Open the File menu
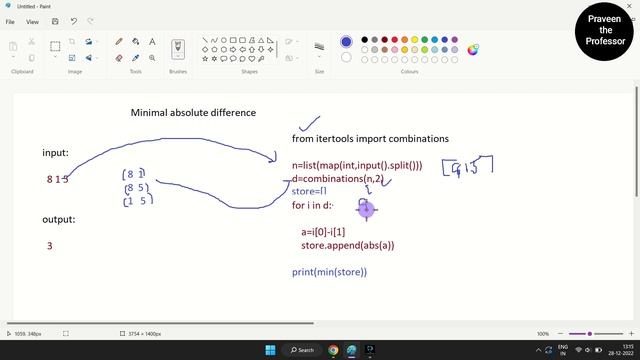The width and height of the screenshot is (640, 360). 10,22
